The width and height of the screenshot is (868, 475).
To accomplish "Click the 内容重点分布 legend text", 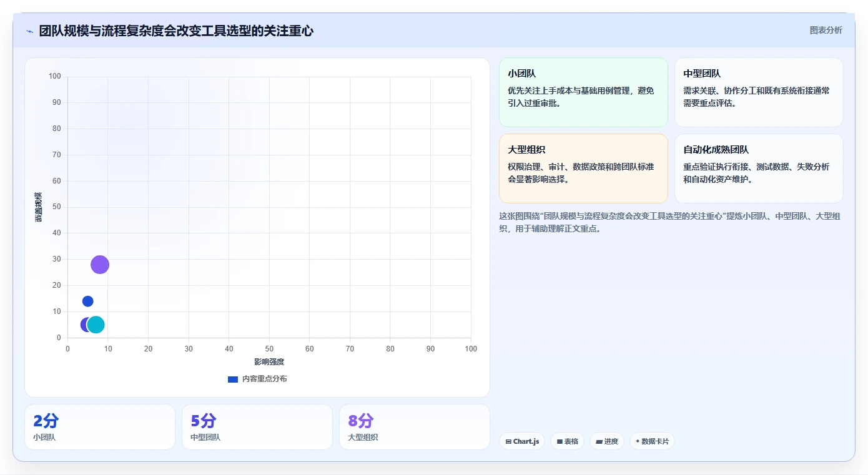I will [265, 380].
